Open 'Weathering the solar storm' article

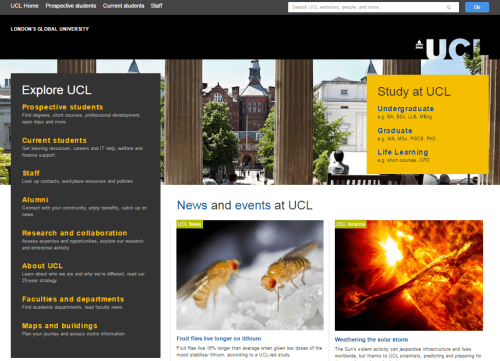(371, 339)
